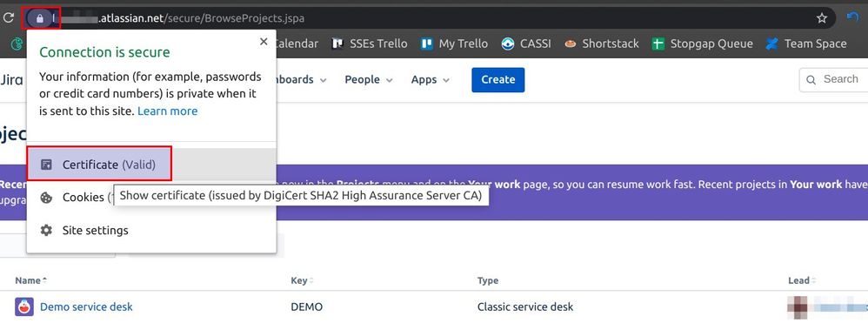Click the padlock site info icon
The height and width of the screenshot is (330, 868).
[x=39, y=18]
